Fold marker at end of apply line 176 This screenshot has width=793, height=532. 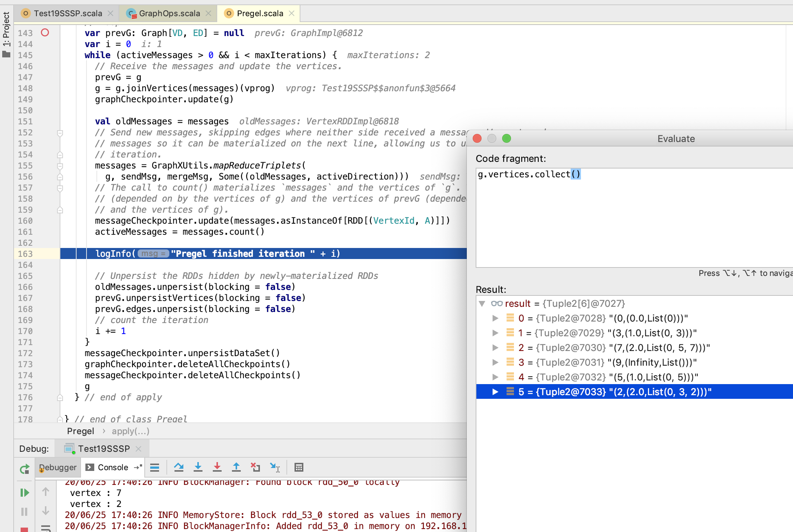point(60,398)
